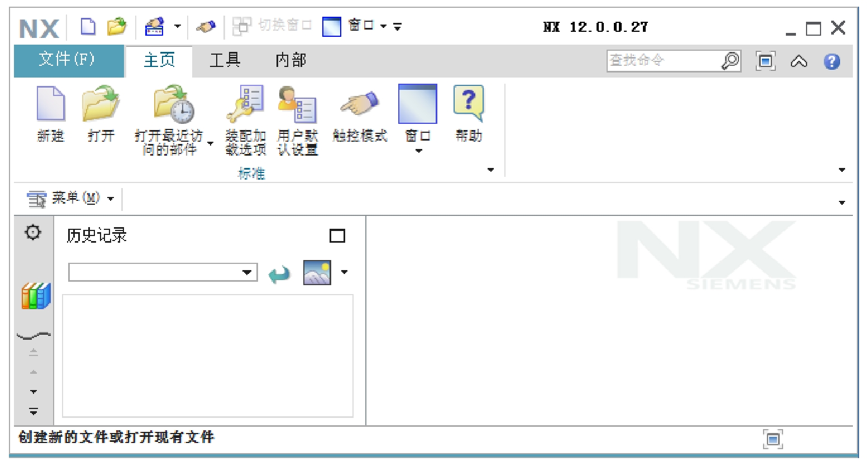Click the NX logo in title bar
Screen dimensions: 868x462
[x=39, y=28]
